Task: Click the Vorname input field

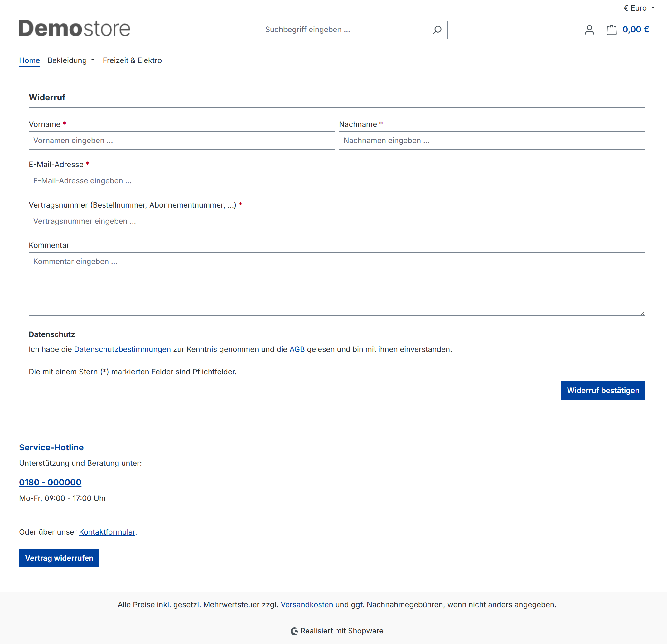Action: coord(182,141)
